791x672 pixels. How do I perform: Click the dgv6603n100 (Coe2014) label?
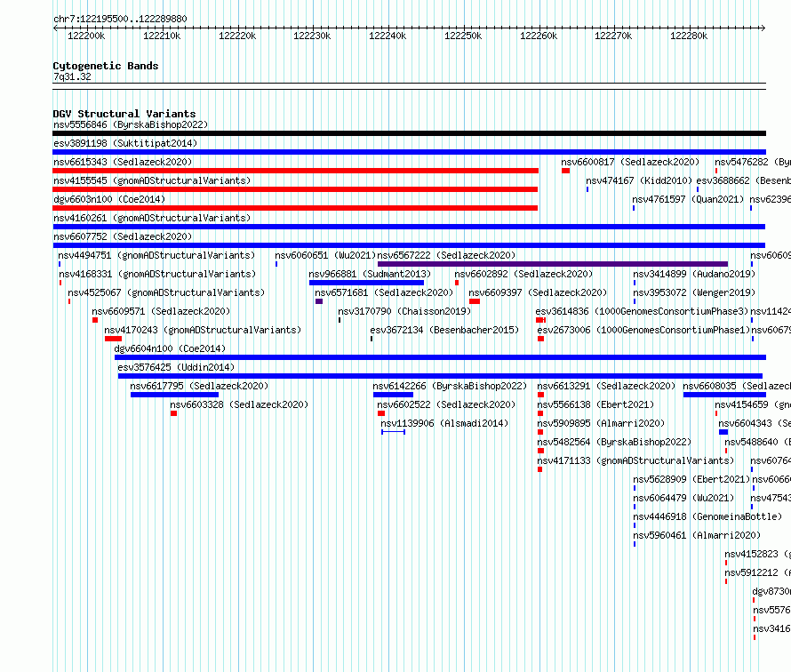coord(109,199)
